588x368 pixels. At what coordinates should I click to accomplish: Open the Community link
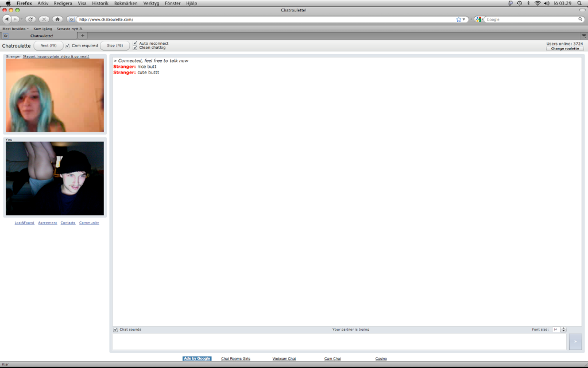89,223
